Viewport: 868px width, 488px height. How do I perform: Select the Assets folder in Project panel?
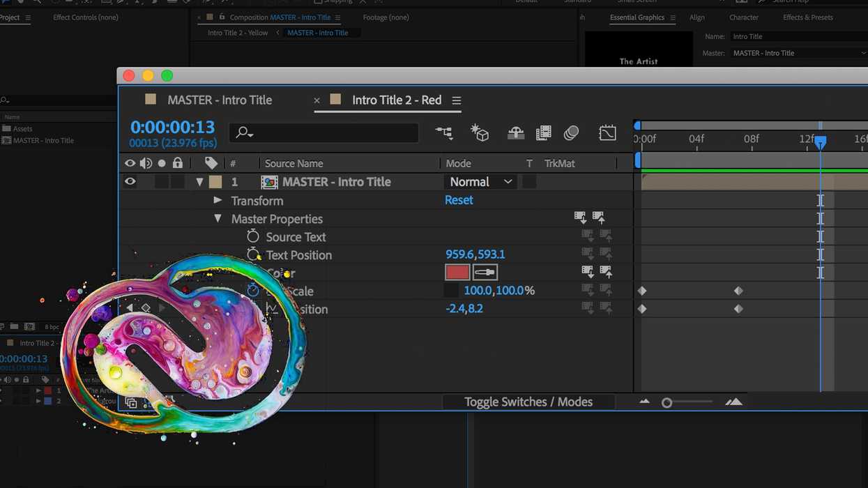23,129
